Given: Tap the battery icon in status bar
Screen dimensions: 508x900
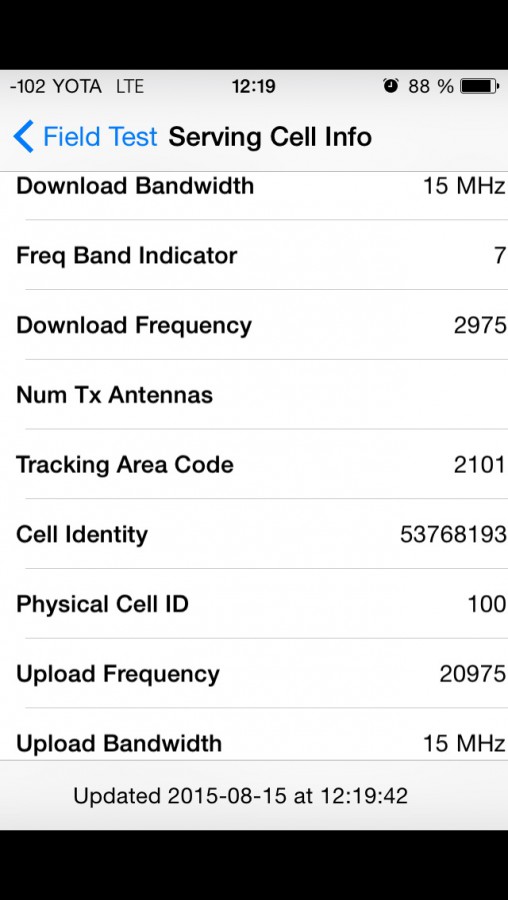Looking at the screenshot, I should [x=479, y=86].
